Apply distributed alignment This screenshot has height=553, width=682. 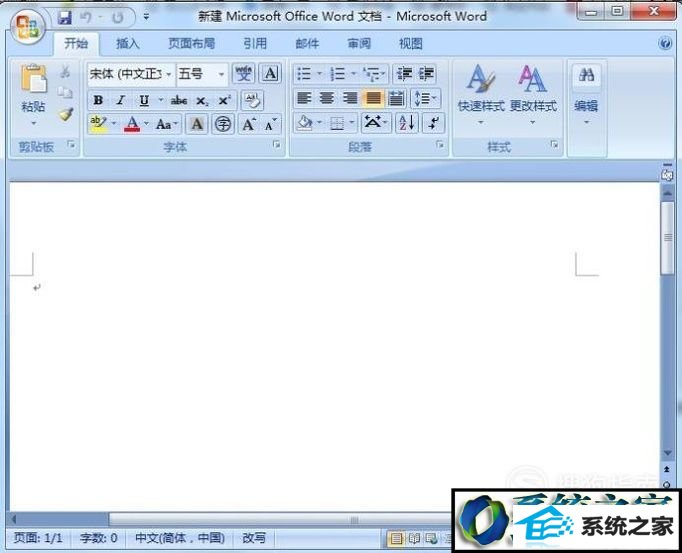coord(396,98)
